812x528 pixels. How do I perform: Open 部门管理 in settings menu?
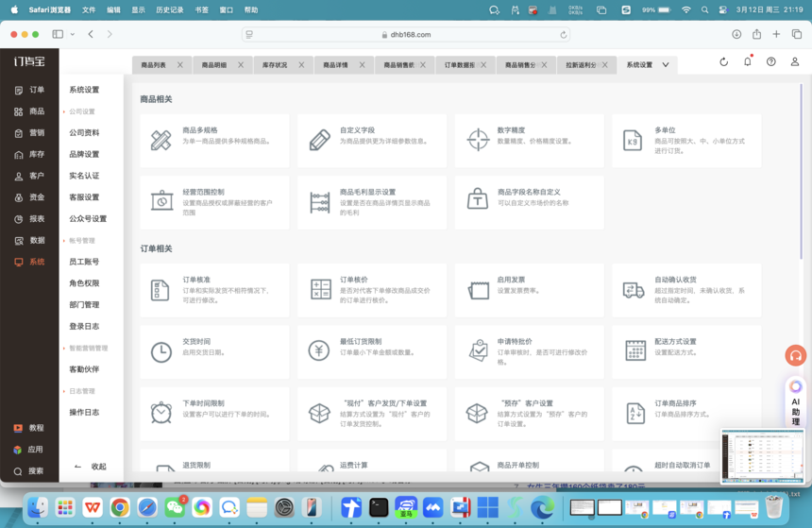(84, 305)
